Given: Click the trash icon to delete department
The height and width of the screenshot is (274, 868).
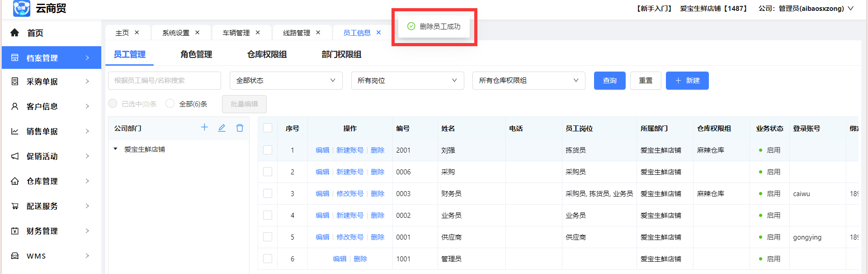Looking at the screenshot, I should pos(240,128).
